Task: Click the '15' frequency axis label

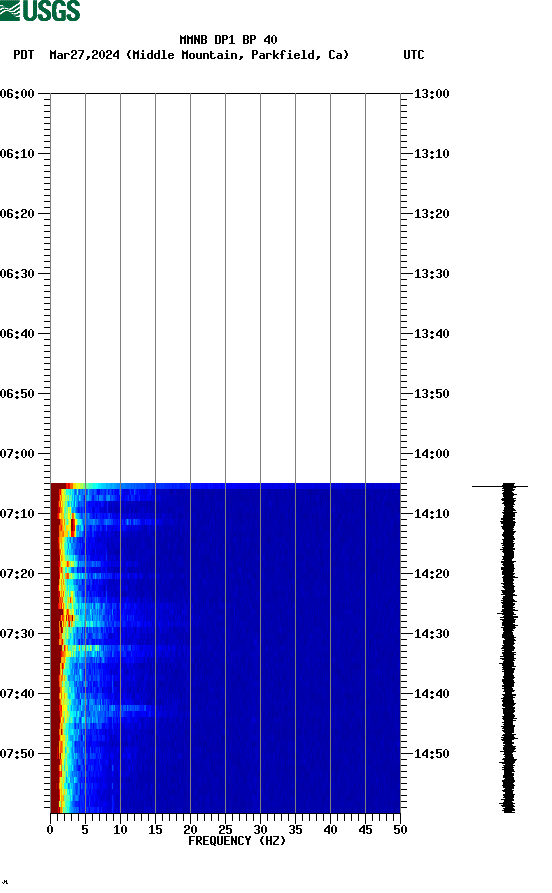Action: pos(155,830)
